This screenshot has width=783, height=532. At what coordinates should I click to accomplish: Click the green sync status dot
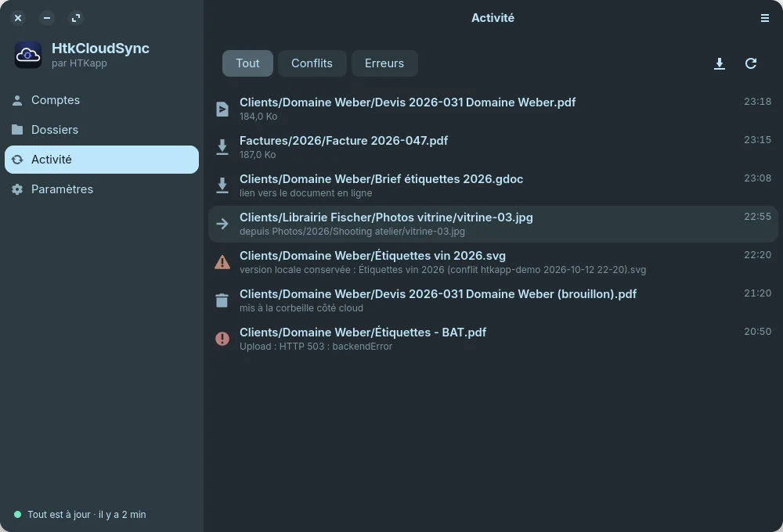pyautogui.click(x=17, y=515)
